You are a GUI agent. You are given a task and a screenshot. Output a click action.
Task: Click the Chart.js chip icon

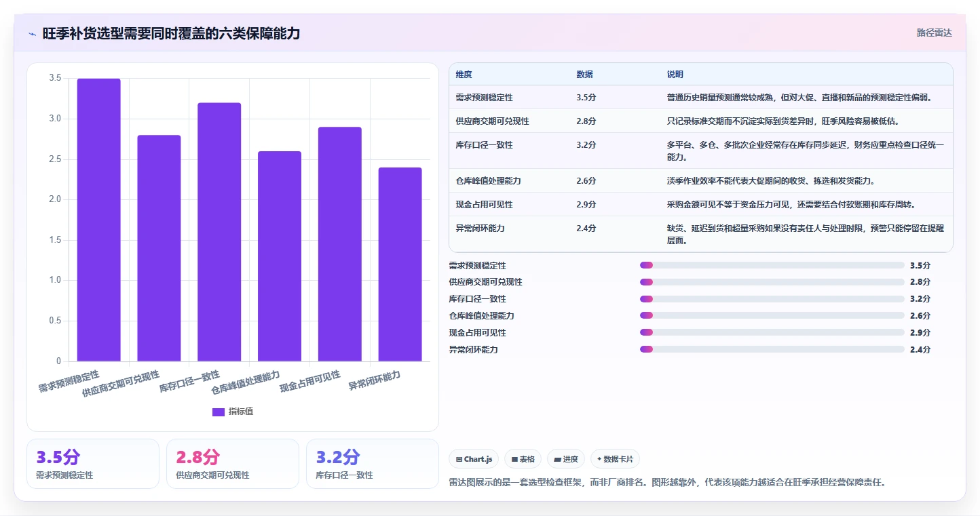459,459
